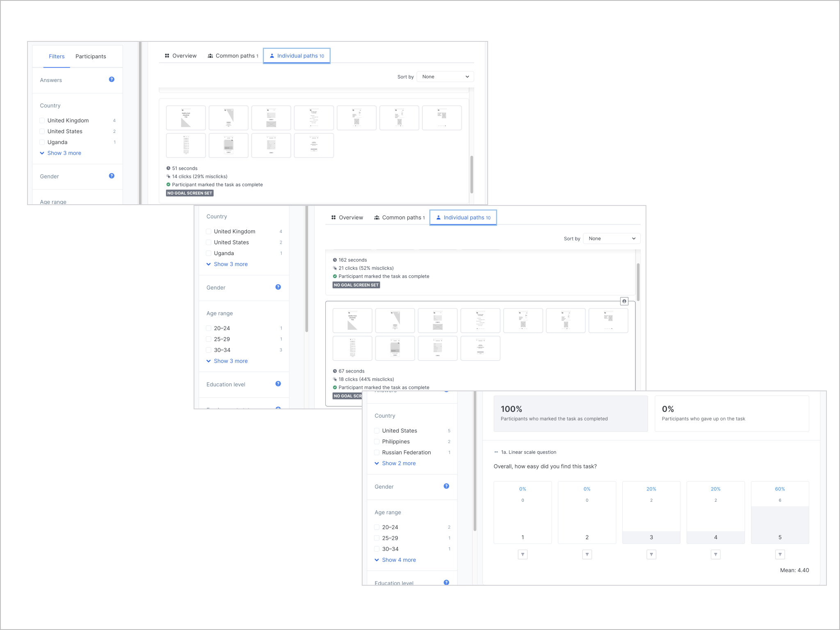Click Education level help icon in bottom window
Viewport: 840px width, 630px height.
tap(446, 582)
